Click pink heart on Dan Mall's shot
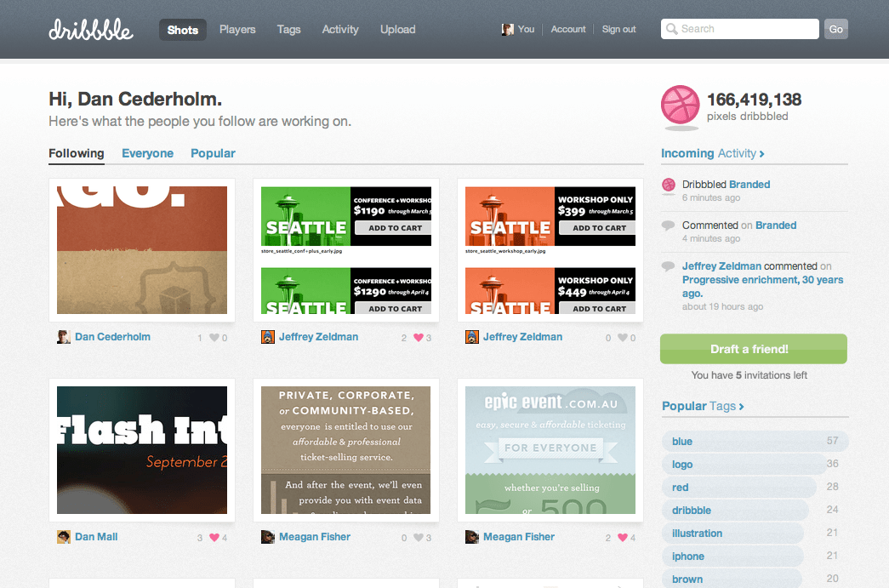 tap(214, 538)
